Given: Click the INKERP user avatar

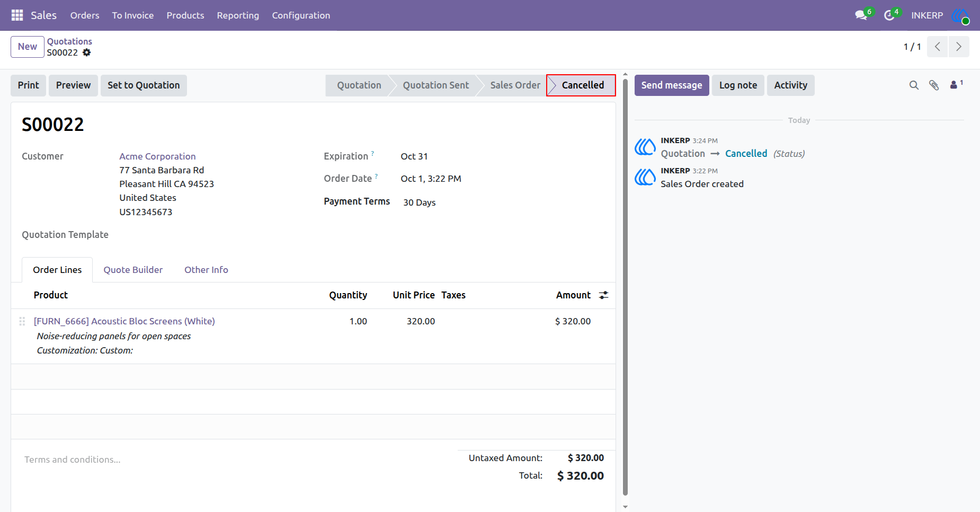Looking at the screenshot, I should (x=960, y=15).
